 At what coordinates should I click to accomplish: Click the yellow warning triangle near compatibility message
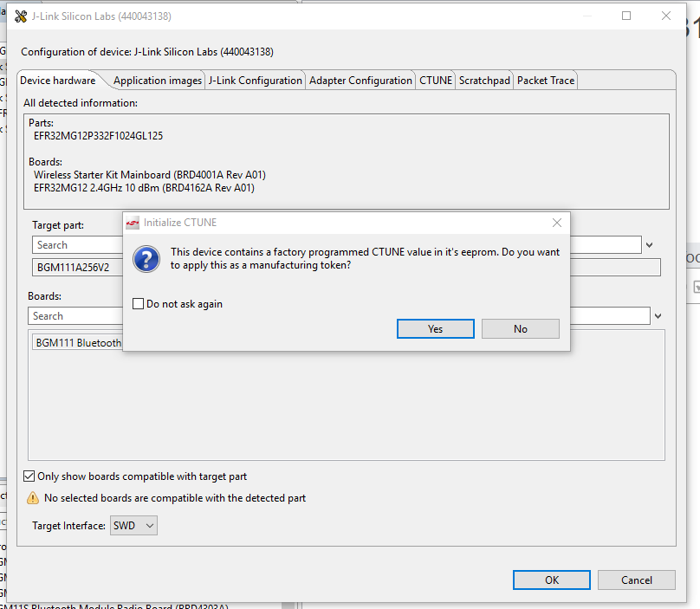pos(33,497)
